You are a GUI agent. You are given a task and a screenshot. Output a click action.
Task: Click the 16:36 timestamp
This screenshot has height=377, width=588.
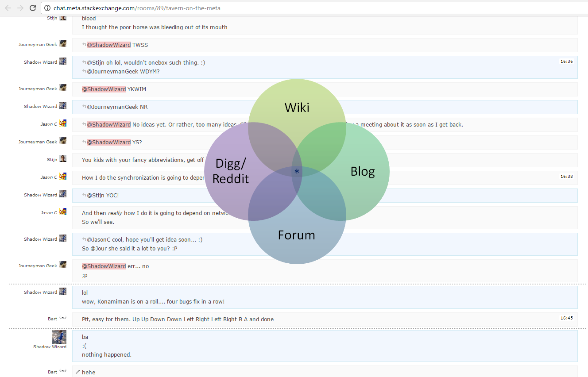(566, 62)
